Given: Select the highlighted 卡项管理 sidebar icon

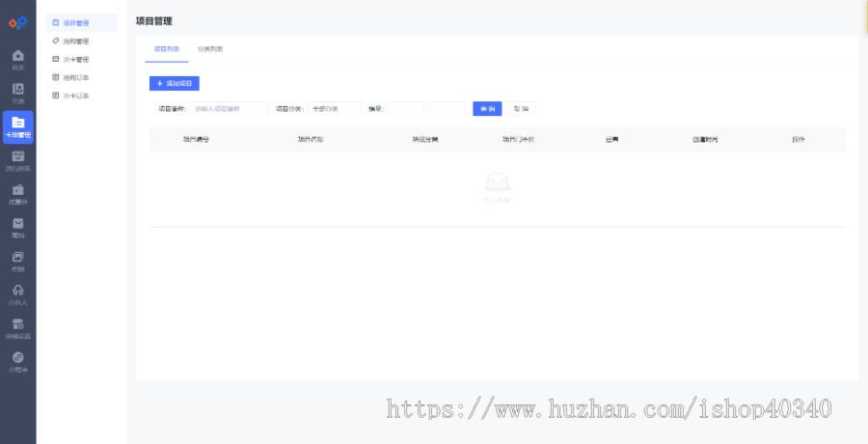Looking at the screenshot, I should (x=17, y=127).
